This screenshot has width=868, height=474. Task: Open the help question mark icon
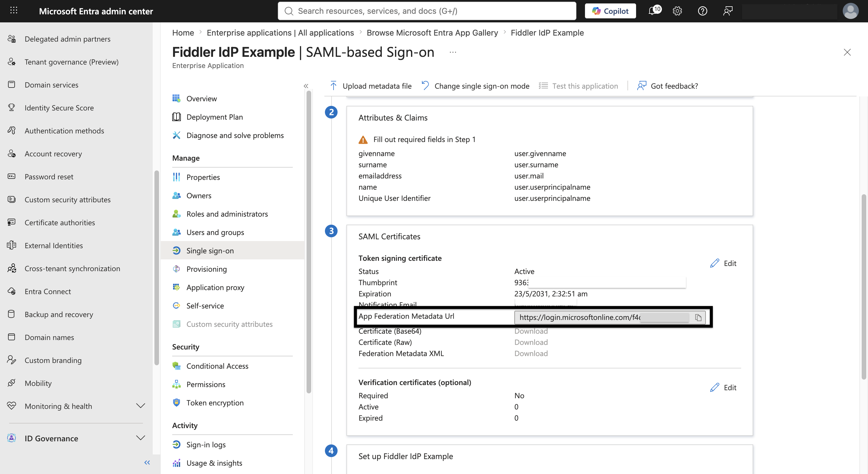[x=703, y=11]
